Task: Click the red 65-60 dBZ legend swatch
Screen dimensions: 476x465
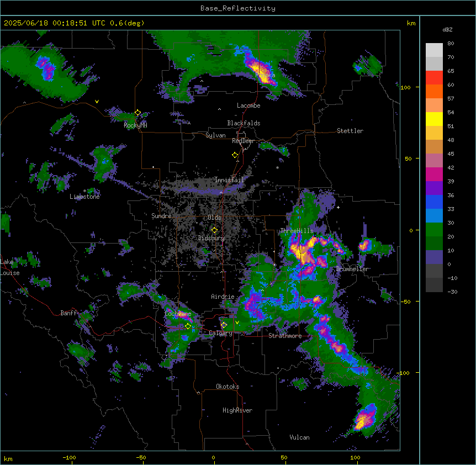Action: (434, 77)
